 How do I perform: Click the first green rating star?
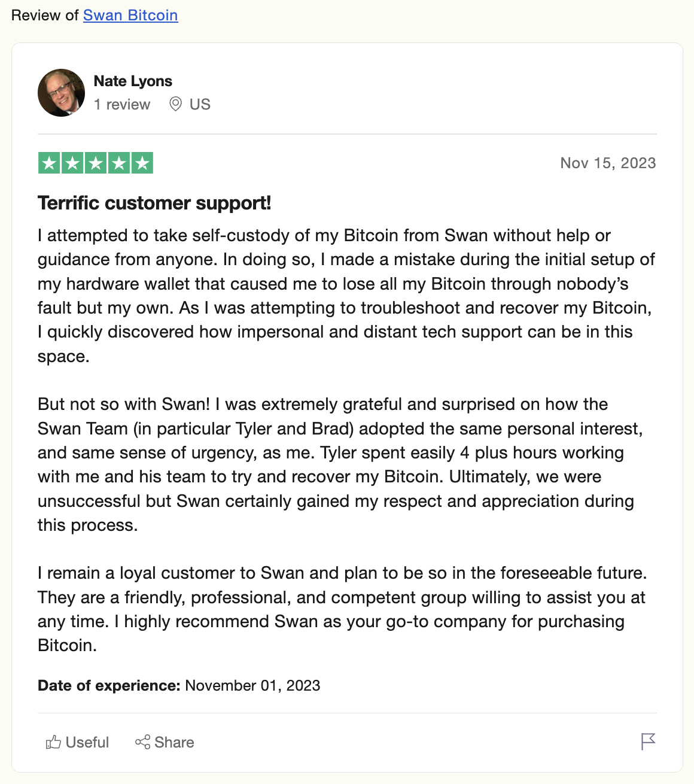click(x=50, y=163)
